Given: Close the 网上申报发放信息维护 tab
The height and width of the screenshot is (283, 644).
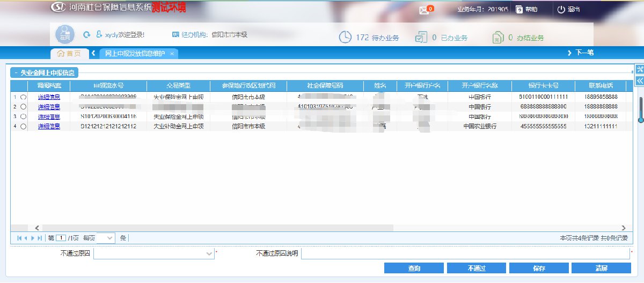Looking at the screenshot, I should pos(172,54).
